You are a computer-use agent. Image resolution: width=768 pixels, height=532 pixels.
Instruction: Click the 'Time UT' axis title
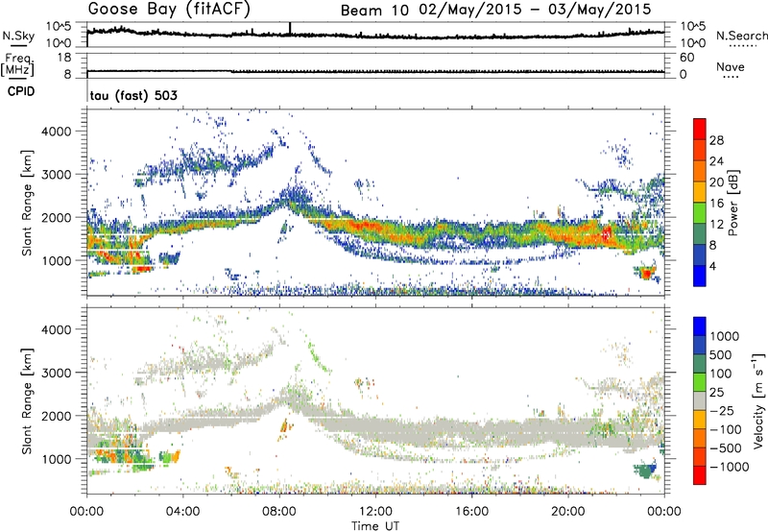(375, 526)
